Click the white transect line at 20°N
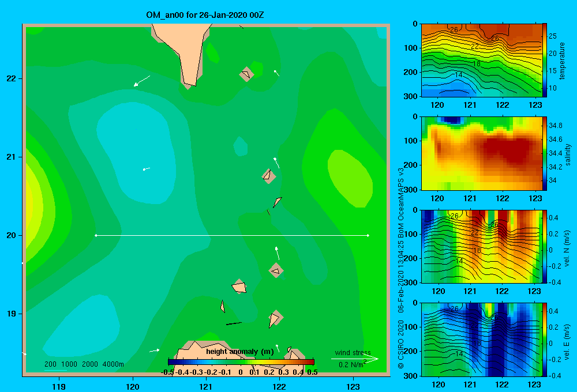The height and width of the screenshot is (392, 577). (x=232, y=235)
